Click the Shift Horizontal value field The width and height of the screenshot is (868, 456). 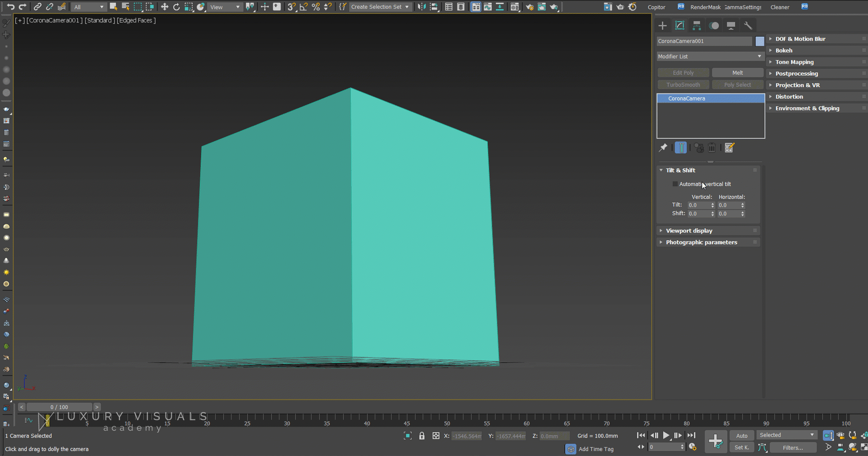tap(728, 214)
